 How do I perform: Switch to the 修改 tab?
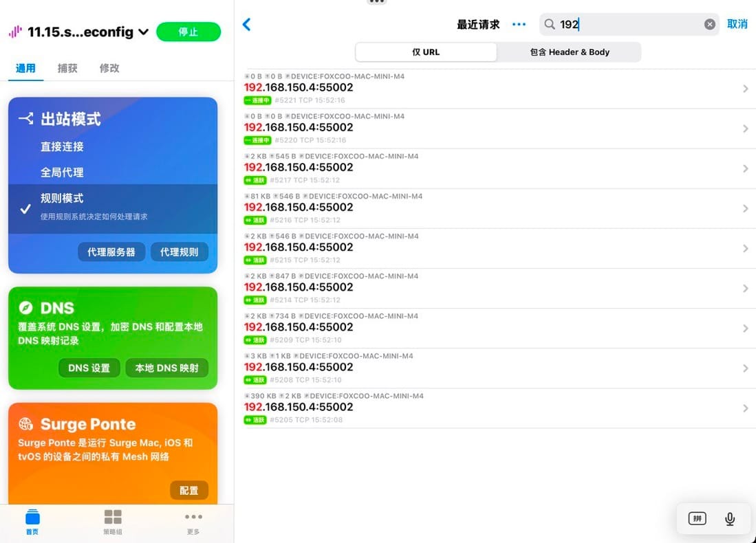pos(109,68)
